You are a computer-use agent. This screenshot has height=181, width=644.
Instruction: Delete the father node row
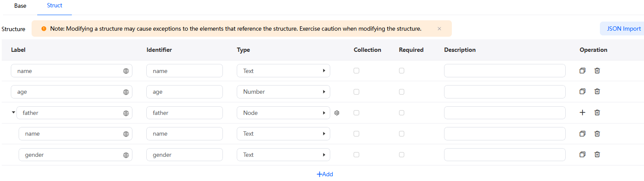coord(597,112)
